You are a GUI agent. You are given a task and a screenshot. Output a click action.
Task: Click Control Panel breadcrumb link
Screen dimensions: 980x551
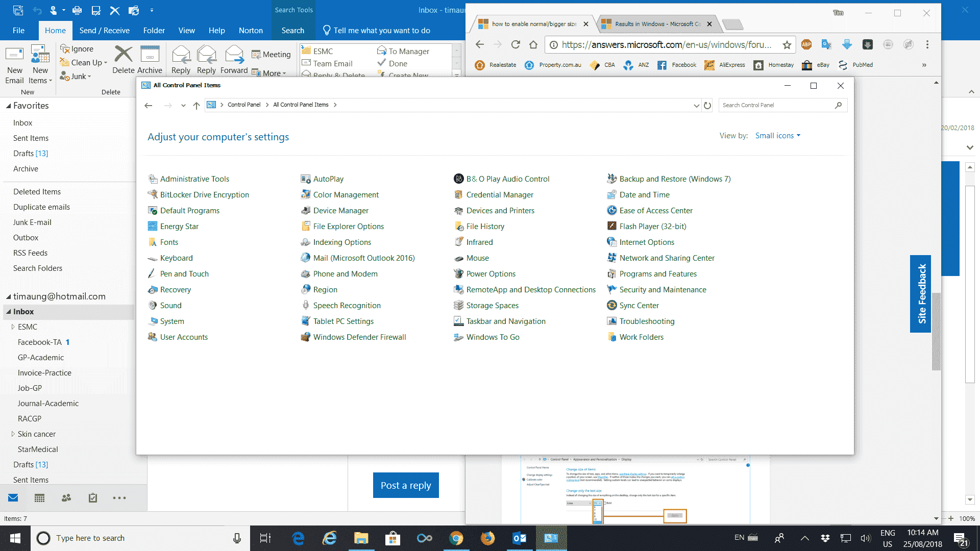pyautogui.click(x=244, y=105)
